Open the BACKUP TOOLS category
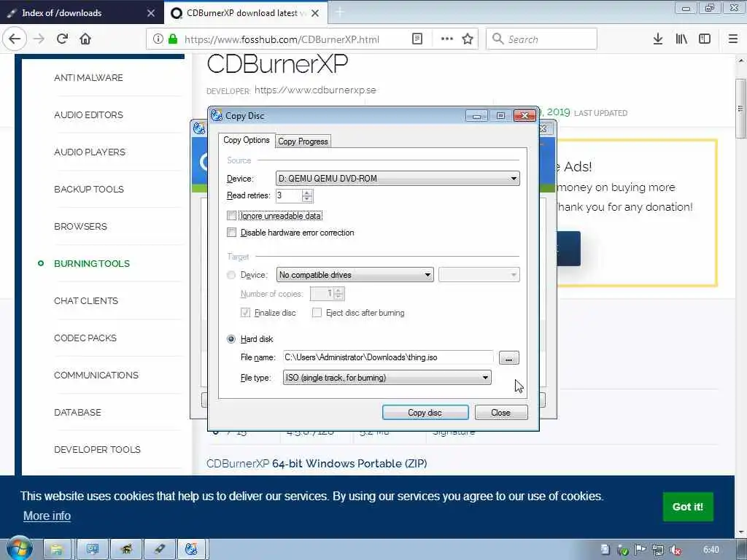The width and height of the screenshot is (747, 560). click(x=89, y=189)
